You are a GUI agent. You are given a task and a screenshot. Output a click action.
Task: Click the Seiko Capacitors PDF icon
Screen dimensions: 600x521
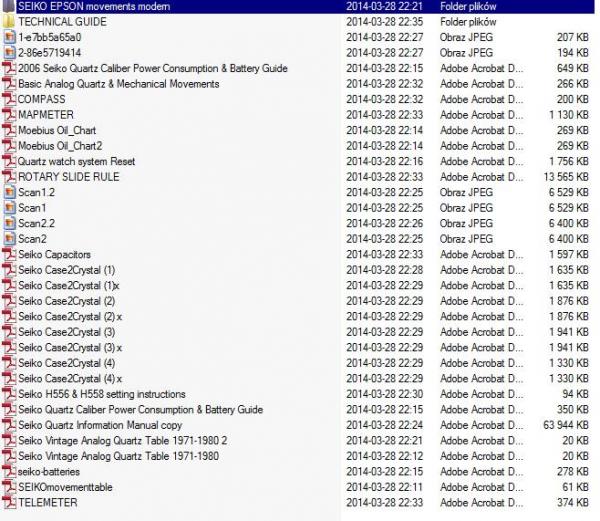pos(9,254)
